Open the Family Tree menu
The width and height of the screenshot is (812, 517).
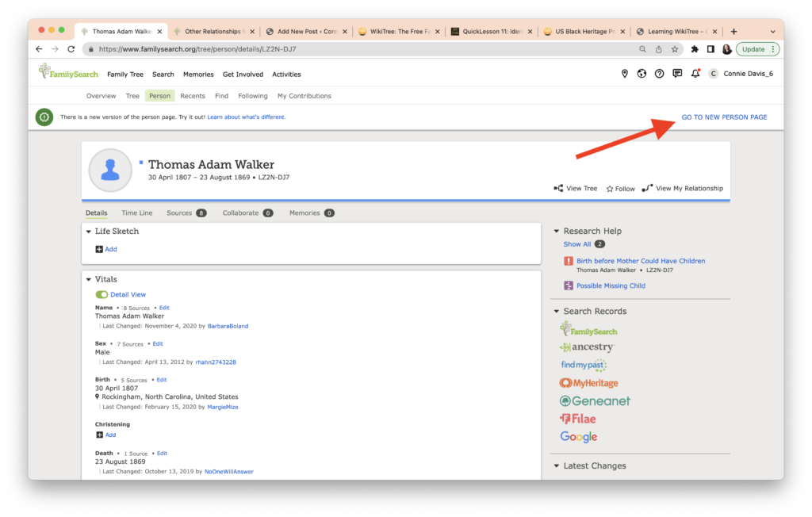125,75
